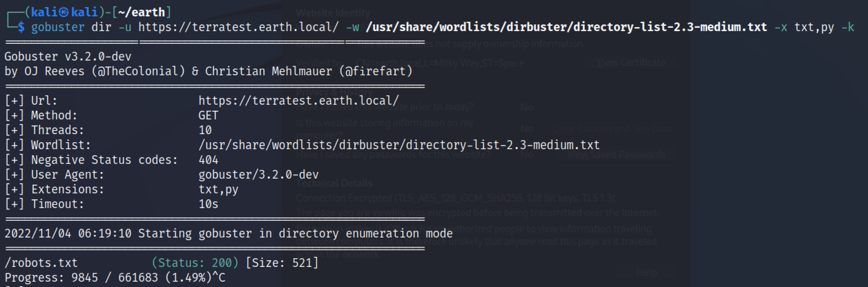868x287 pixels.
Task: Click the Kali skull symbol in the prompt
Action: (x=63, y=12)
